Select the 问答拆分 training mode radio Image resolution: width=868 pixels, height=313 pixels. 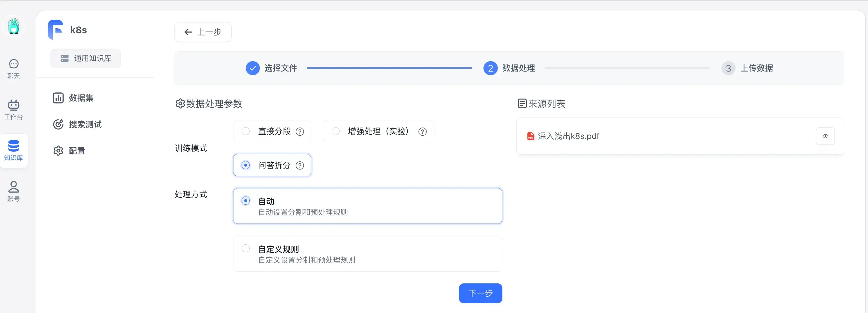coord(245,165)
